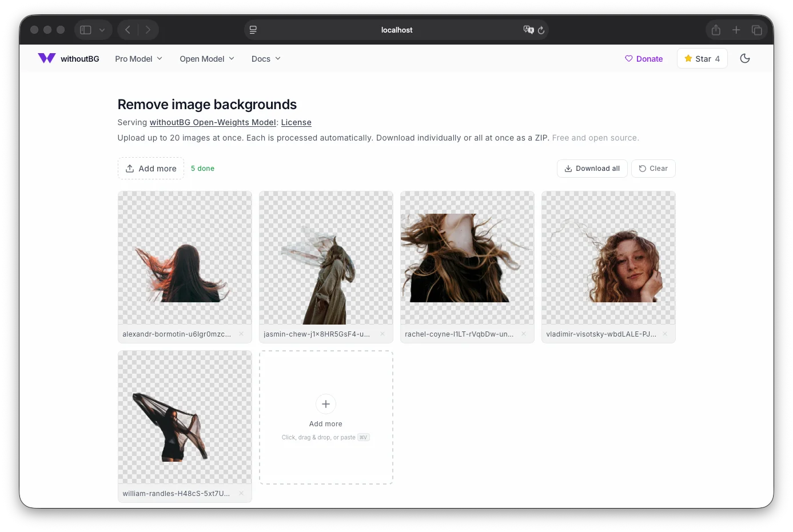Image resolution: width=793 pixels, height=532 pixels.
Task: Remove rachel-coyne image with its X
Action: click(x=524, y=334)
